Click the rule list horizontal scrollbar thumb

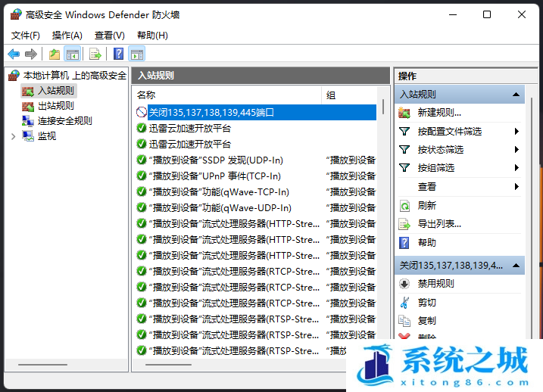click(168, 365)
